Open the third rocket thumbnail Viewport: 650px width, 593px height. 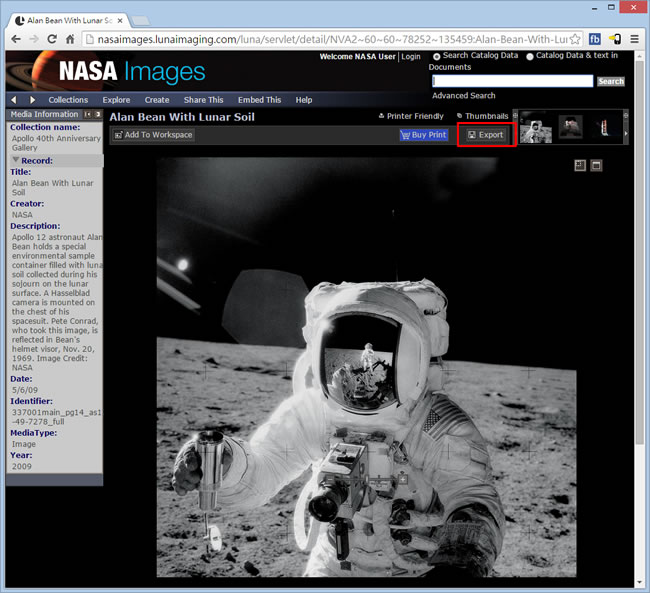coord(604,126)
